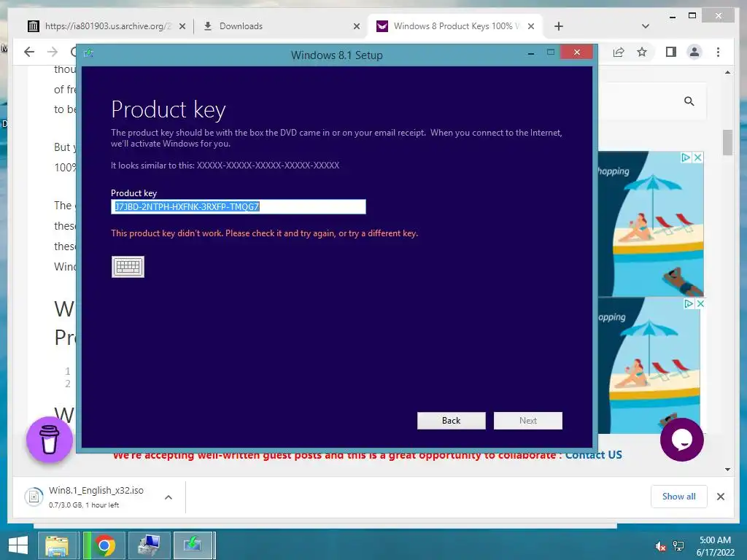The image size is (747, 560).
Task: Dismiss the Chrome downloads bar
Action: [720, 497]
